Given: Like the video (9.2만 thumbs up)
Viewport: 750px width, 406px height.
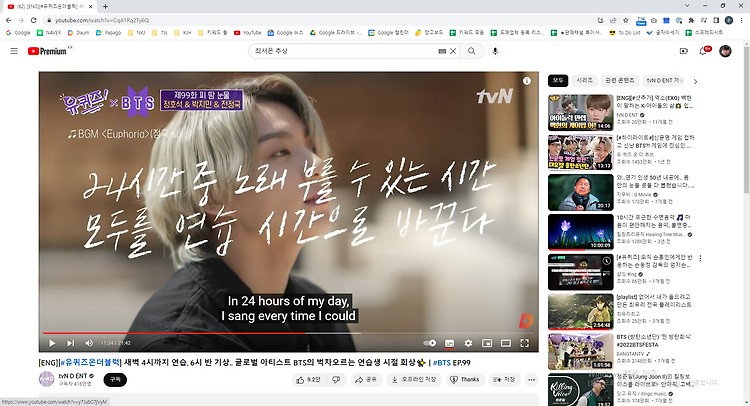Looking at the screenshot, I should (x=308, y=379).
